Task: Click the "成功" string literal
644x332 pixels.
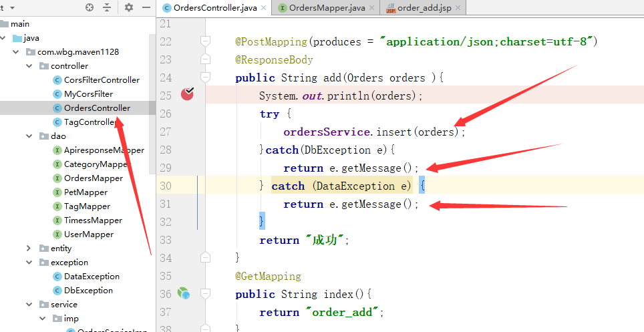Action: (x=324, y=240)
